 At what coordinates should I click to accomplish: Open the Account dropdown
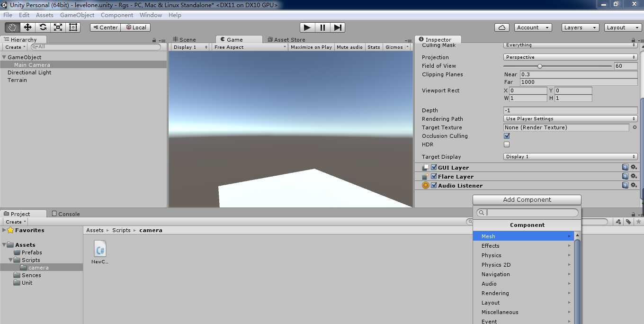[533, 27]
